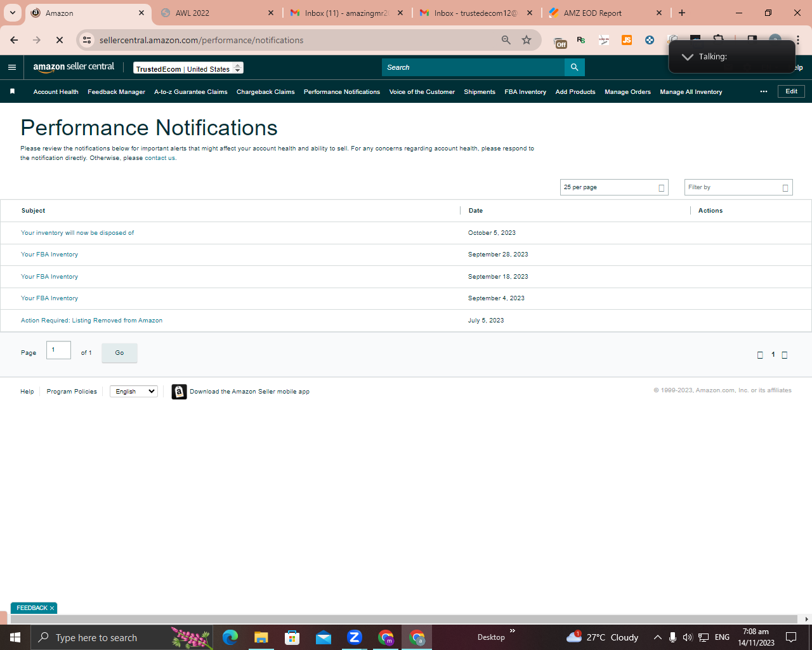The width and height of the screenshot is (812, 650).
Task: Expand the 25 per page dropdown
Action: point(614,187)
